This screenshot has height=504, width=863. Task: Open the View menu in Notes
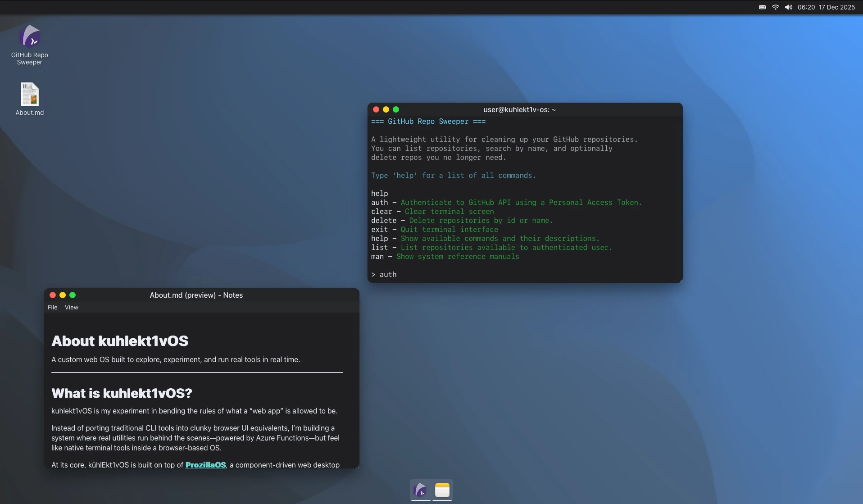click(x=71, y=307)
